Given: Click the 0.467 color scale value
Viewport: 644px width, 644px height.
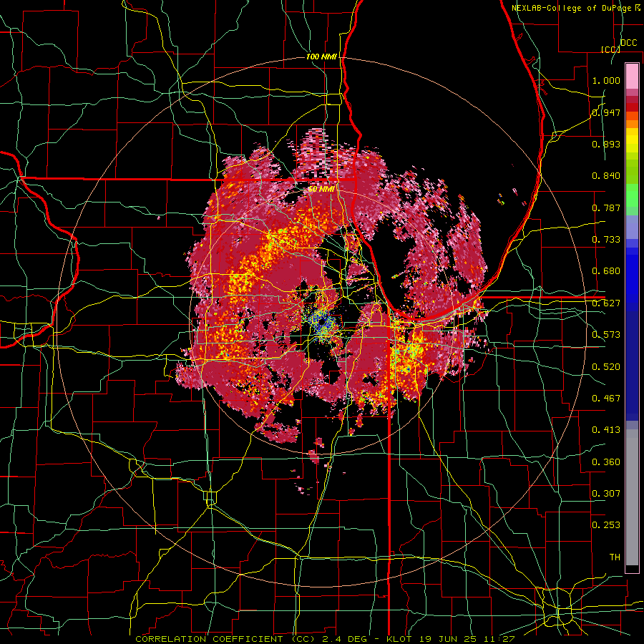Looking at the screenshot, I should point(606,399).
